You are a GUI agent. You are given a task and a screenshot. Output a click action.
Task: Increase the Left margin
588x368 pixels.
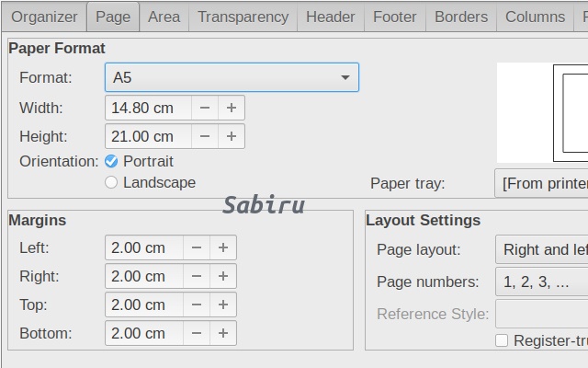[x=223, y=247]
